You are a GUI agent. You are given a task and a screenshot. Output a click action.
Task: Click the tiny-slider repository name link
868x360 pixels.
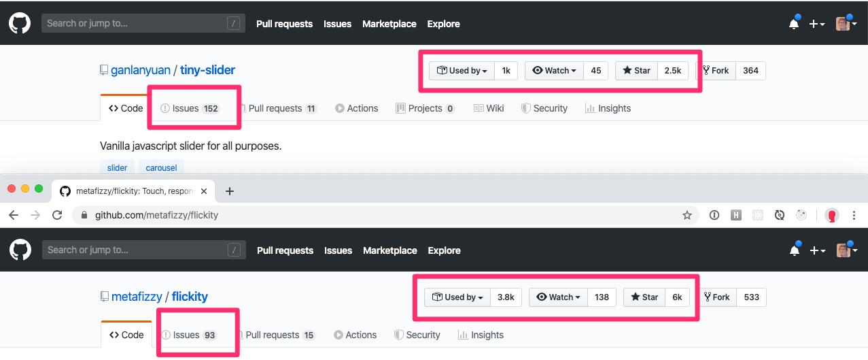(x=207, y=70)
